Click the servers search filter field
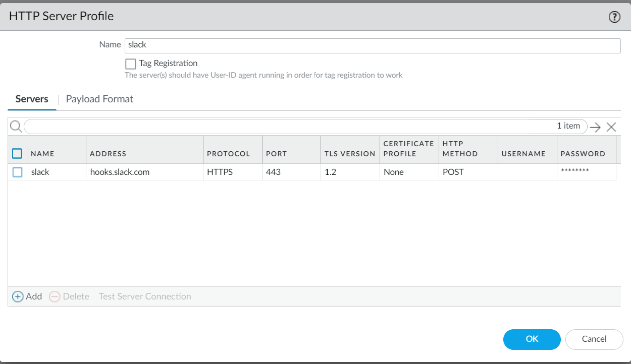The width and height of the screenshot is (631, 364). [x=288, y=126]
